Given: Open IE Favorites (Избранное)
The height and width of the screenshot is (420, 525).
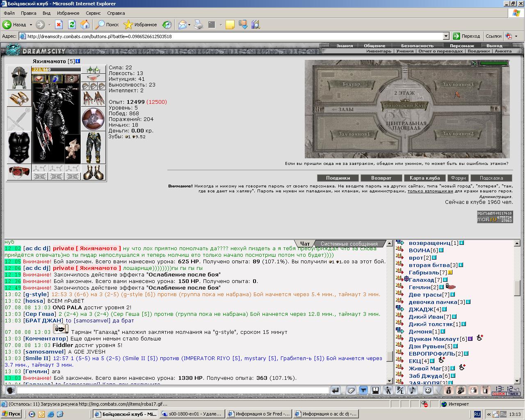Looking at the screenshot, I should tap(140, 25).
